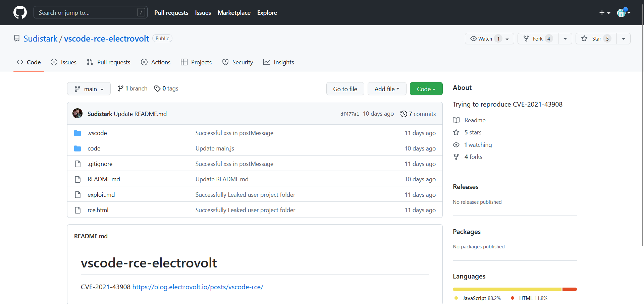This screenshot has height=304, width=644.
Task: Open Issues in top navigation bar
Action: (x=203, y=12)
